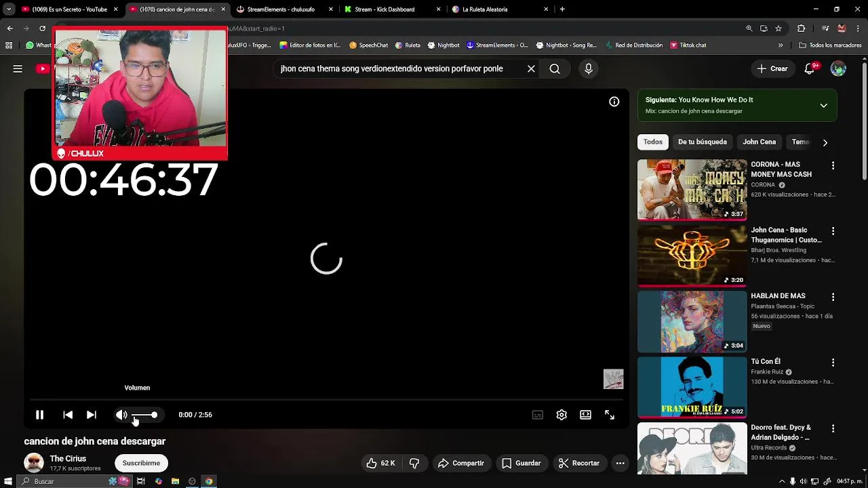Viewport: 868px width, 488px height.
Task: Open Nightbot bookmark
Action: [443, 45]
